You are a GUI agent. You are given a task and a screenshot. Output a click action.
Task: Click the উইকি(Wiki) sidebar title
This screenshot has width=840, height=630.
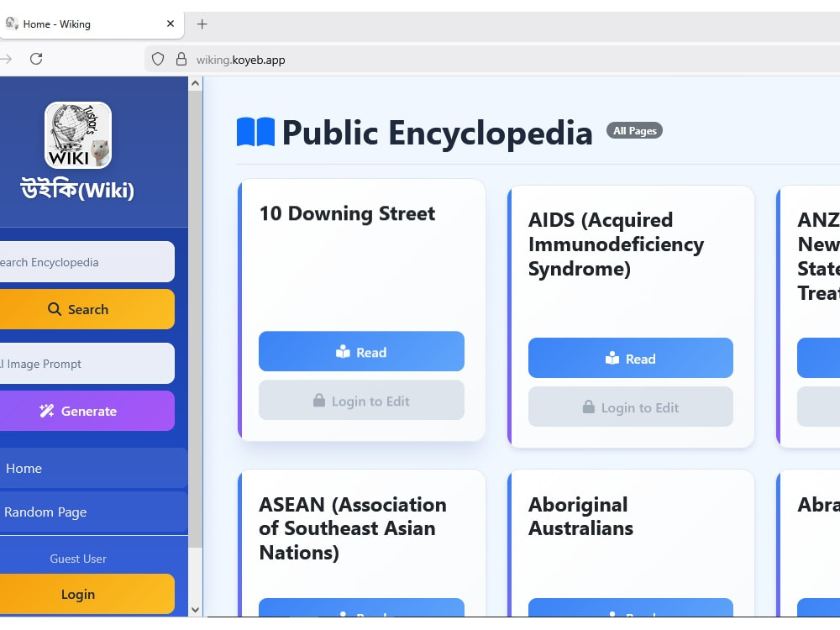(x=77, y=188)
